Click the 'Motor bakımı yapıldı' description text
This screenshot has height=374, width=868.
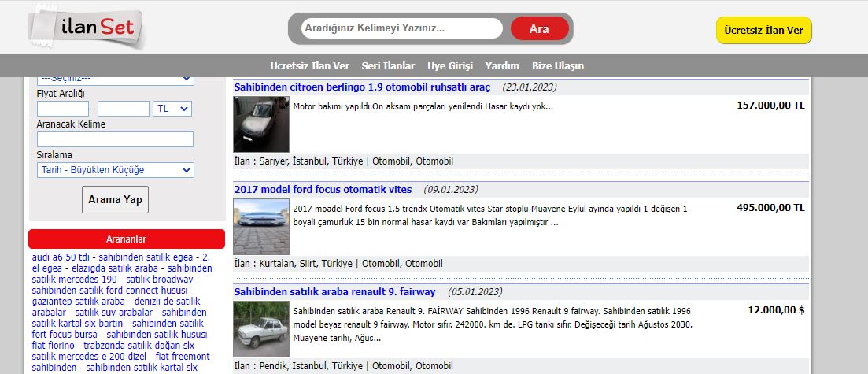423,106
